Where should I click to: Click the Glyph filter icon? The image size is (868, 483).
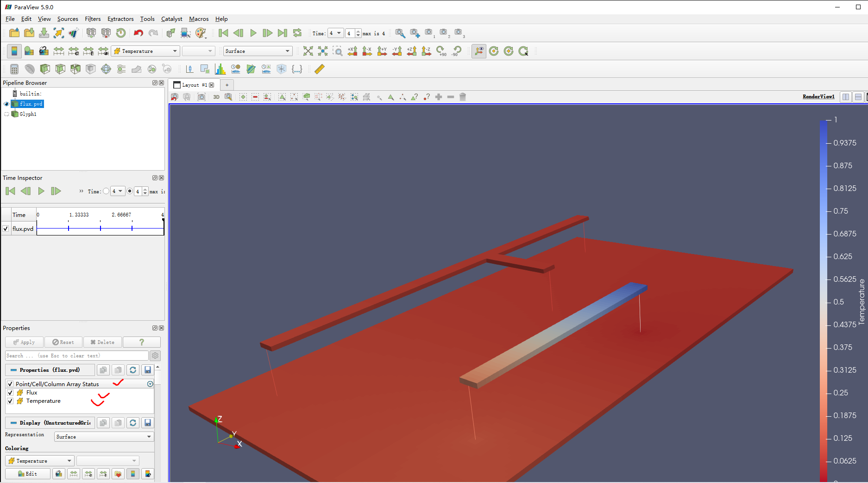click(106, 69)
